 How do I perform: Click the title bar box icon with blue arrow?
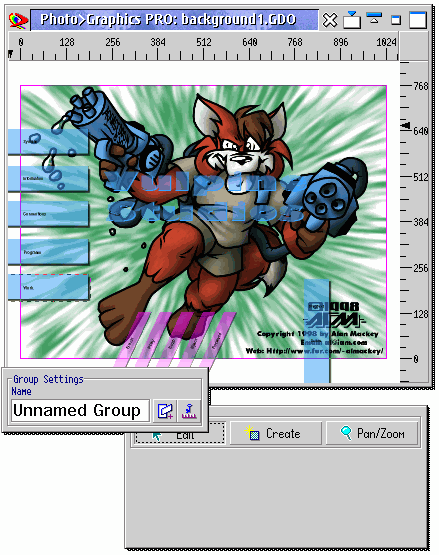[x=352, y=20]
